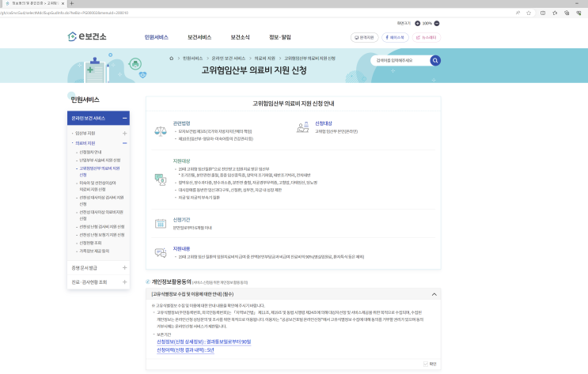Click the 신청기간 heading
Screen dimensions: 588x374
(x=181, y=220)
